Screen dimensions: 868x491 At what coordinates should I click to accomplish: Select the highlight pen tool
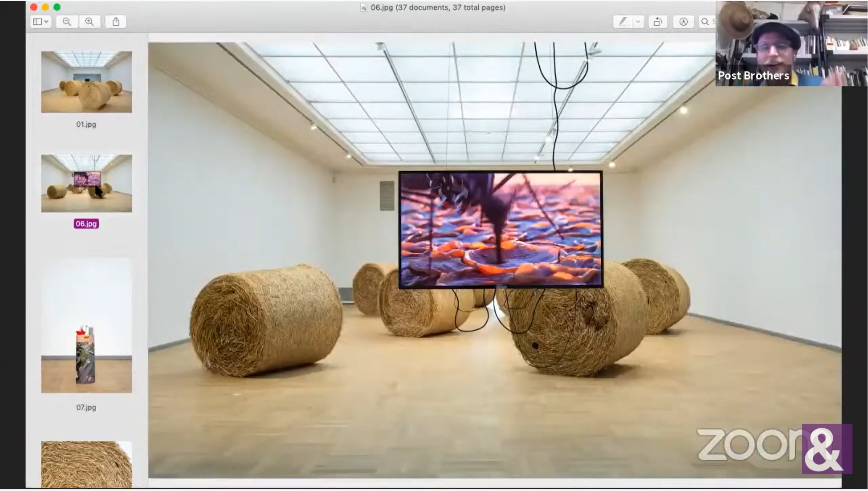pyautogui.click(x=623, y=21)
